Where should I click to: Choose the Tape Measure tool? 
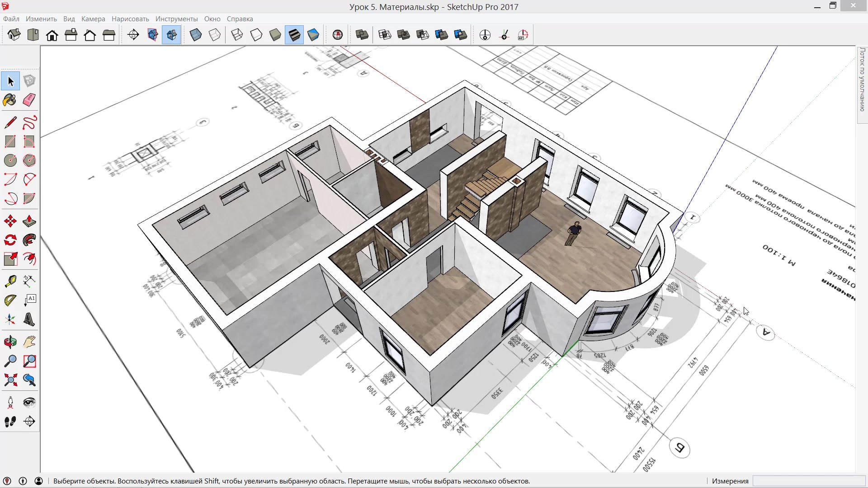coord(10,281)
